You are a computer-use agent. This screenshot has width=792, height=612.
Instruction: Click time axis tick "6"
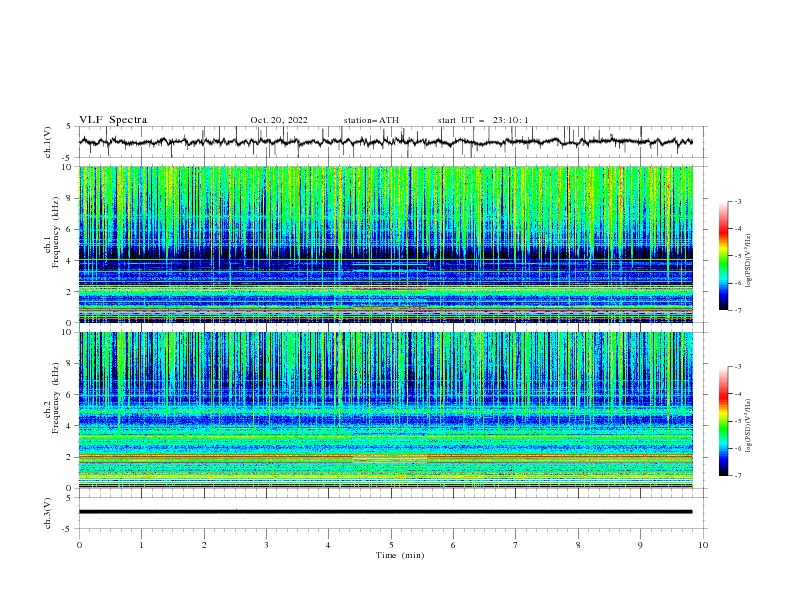click(453, 545)
